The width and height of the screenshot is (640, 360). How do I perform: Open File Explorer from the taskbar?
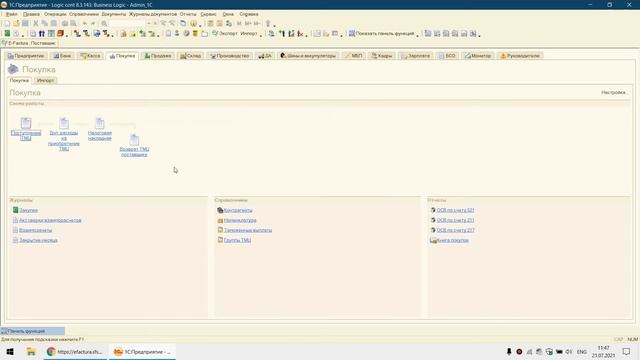(31, 351)
